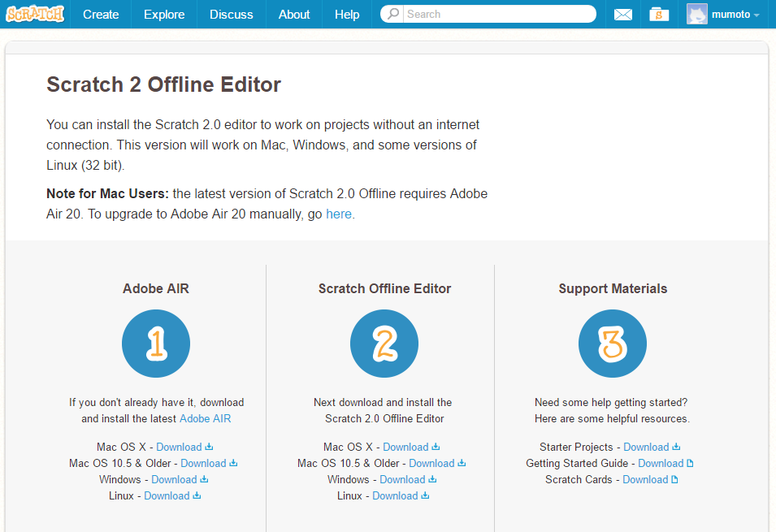The width and height of the screenshot is (776, 532).
Task: Download the Getting Started Guide
Action: [x=661, y=463]
